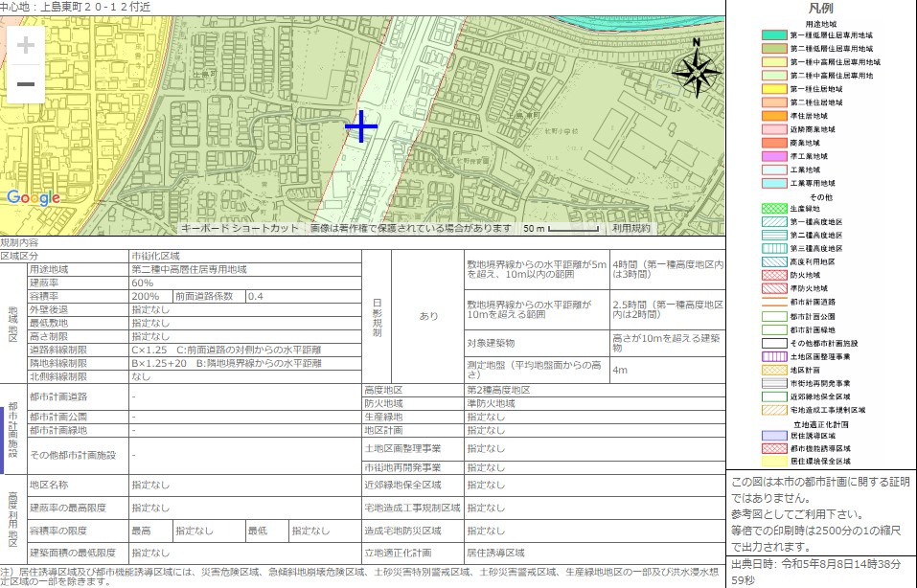
Task: Click the 居住誘導区域 legend swatch
Action: coord(774,435)
